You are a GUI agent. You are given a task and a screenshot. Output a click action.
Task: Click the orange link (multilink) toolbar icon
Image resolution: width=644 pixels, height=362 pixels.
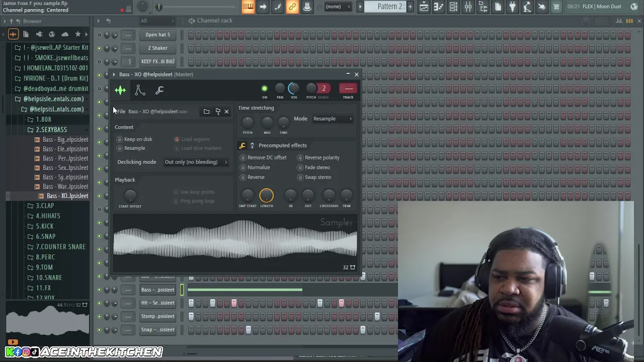click(x=292, y=7)
